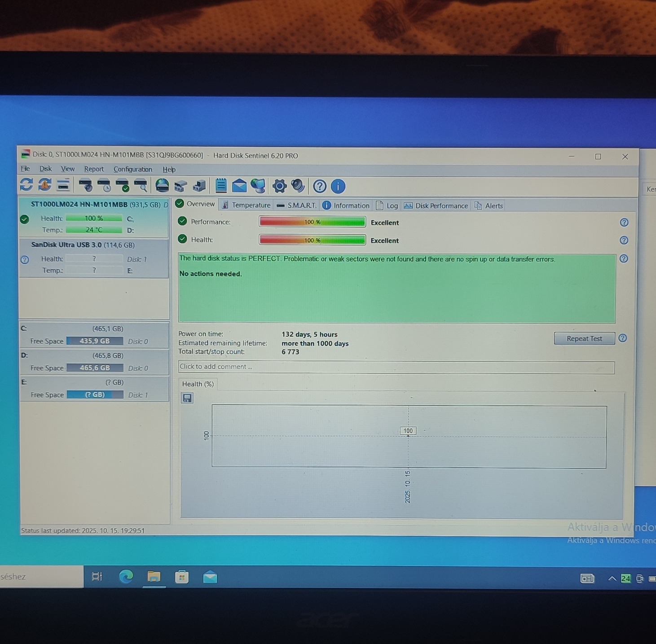
Task: Switch to the Log tab
Action: coord(387,206)
